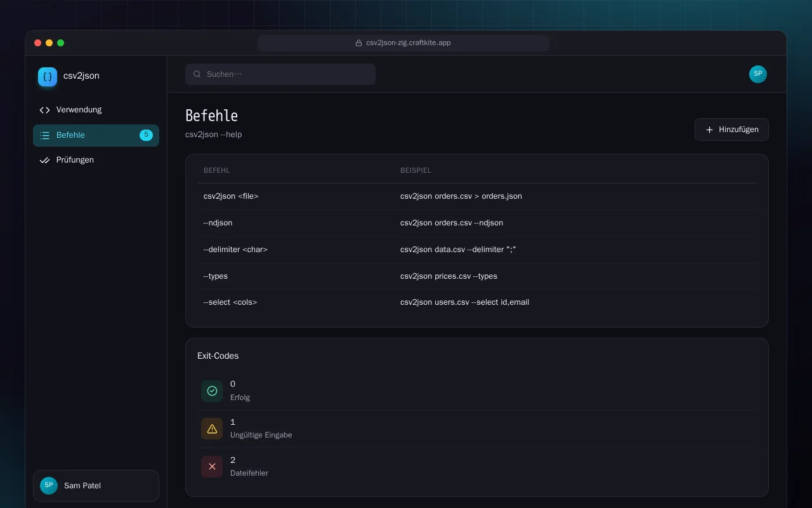Click the yellow warning triangle icon
Viewport: 812px width, 508px height.
[x=212, y=429]
